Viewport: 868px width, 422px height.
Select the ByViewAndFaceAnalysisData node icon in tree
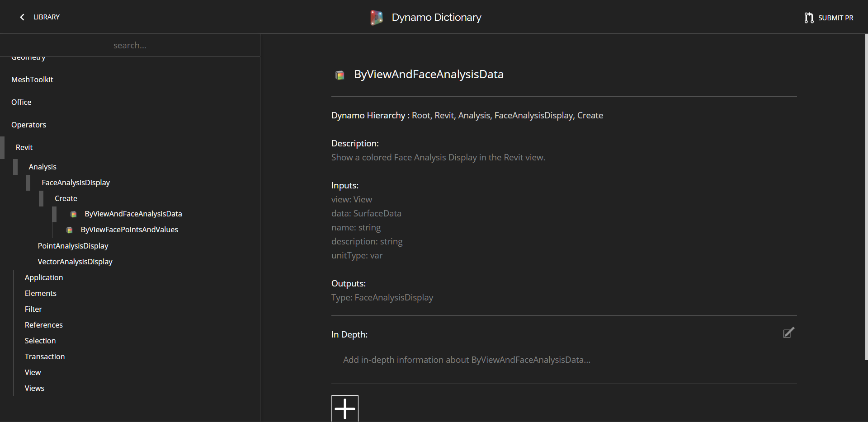(x=73, y=214)
